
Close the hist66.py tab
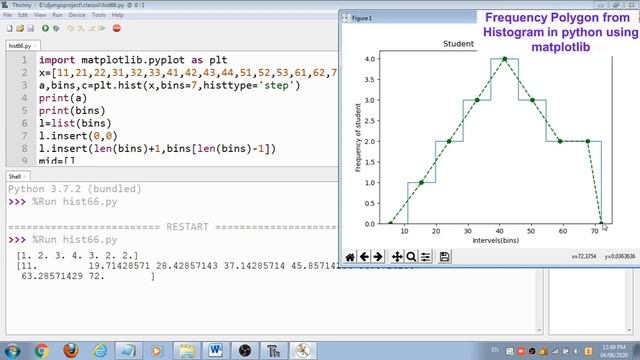pos(36,46)
